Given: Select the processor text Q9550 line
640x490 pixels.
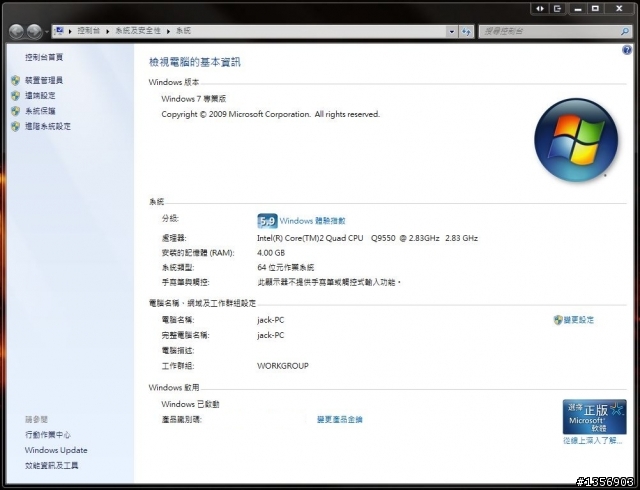Looking at the screenshot, I should click(367, 238).
